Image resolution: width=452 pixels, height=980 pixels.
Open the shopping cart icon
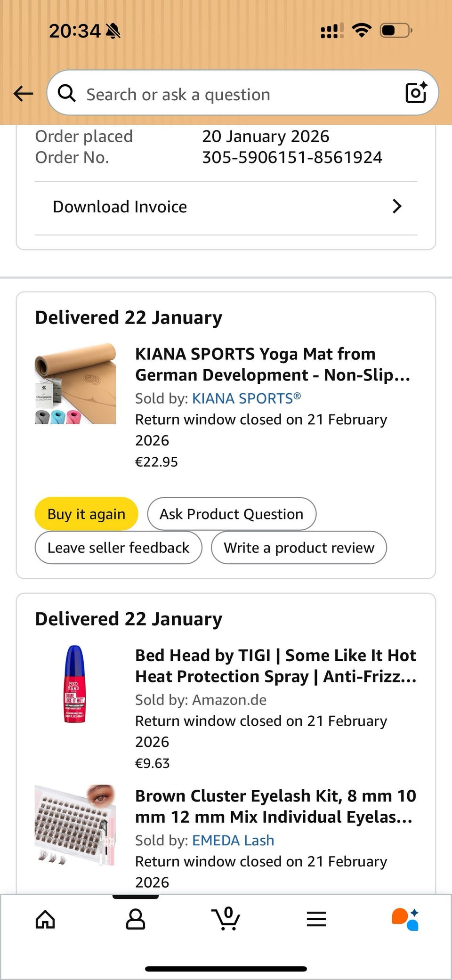[226, 918]
